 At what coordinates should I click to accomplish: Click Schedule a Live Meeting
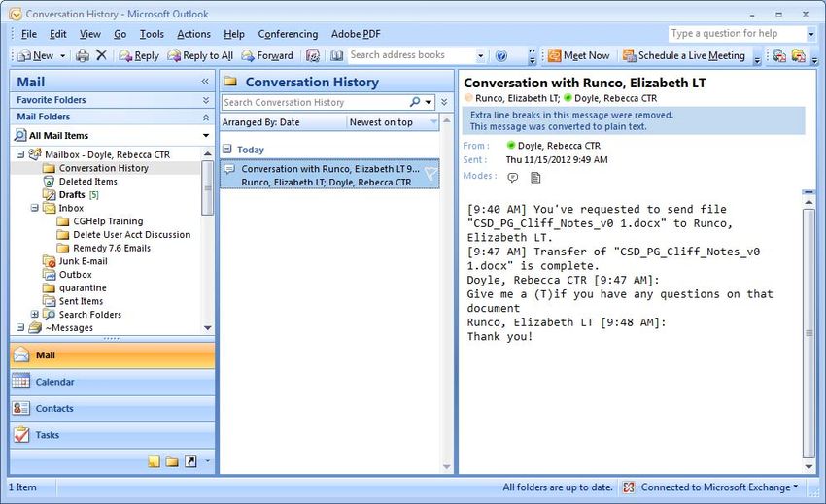[x=684, y=55]
